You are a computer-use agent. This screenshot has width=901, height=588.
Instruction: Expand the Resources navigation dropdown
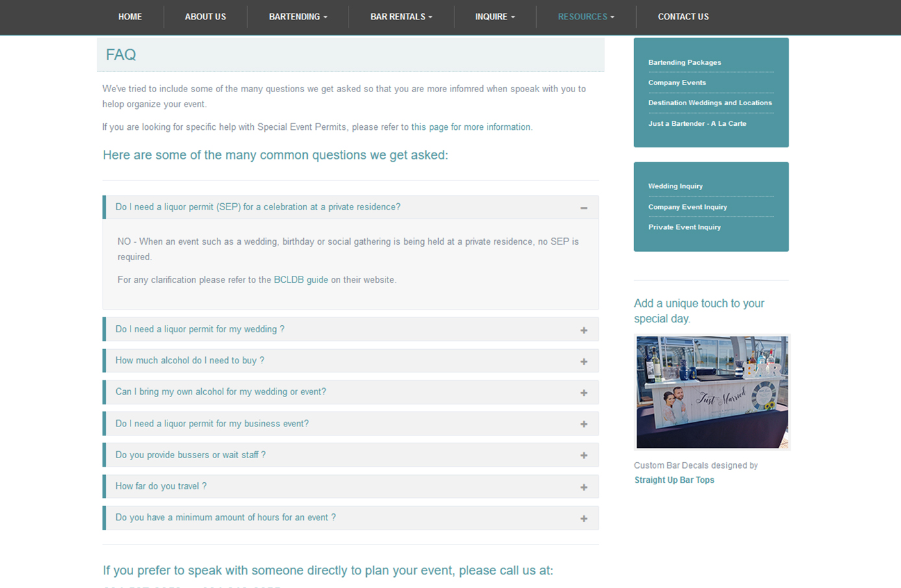click(586, 17)
